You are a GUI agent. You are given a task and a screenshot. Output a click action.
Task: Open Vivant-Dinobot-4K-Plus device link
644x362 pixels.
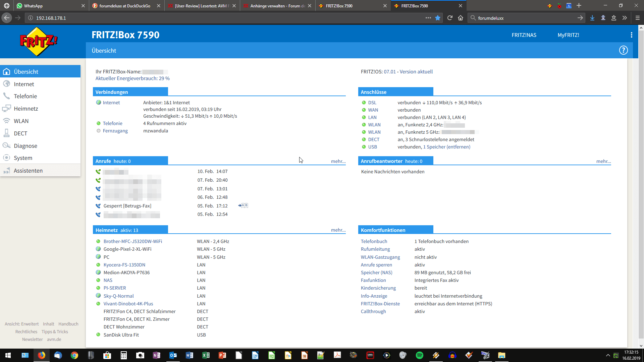point(128,304)
